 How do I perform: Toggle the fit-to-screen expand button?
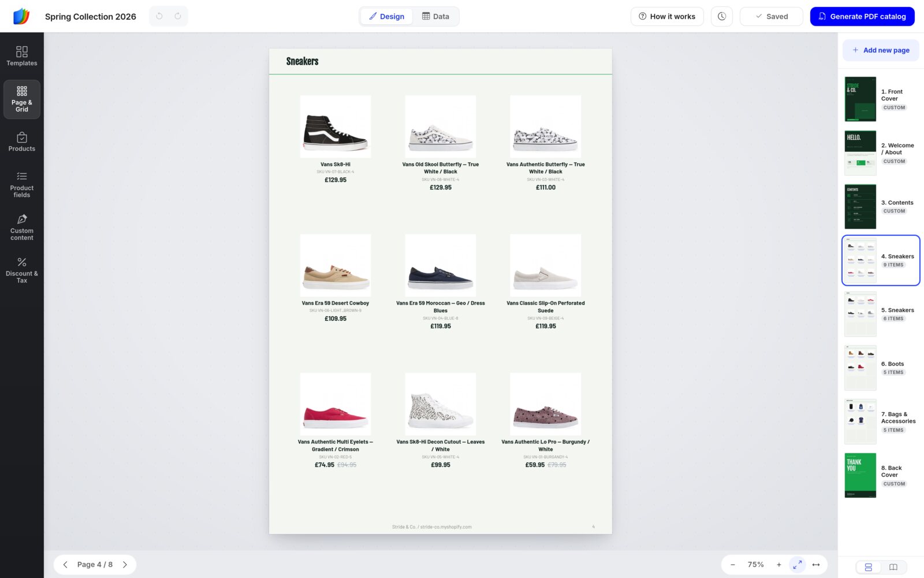click(x=798, y=565)
